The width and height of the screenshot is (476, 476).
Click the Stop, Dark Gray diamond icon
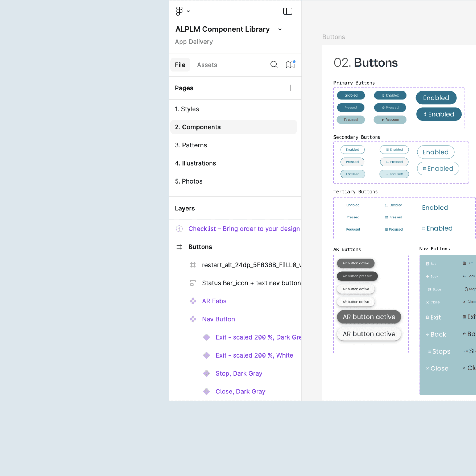pos(207,373)
